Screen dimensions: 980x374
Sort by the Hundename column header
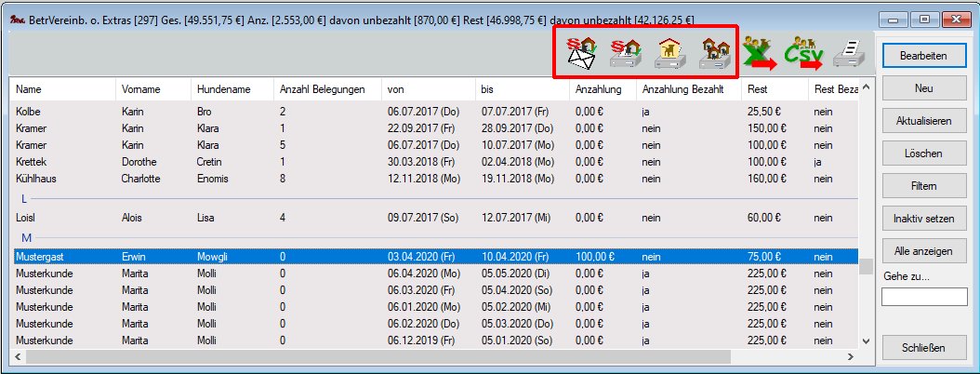[216, 90]
